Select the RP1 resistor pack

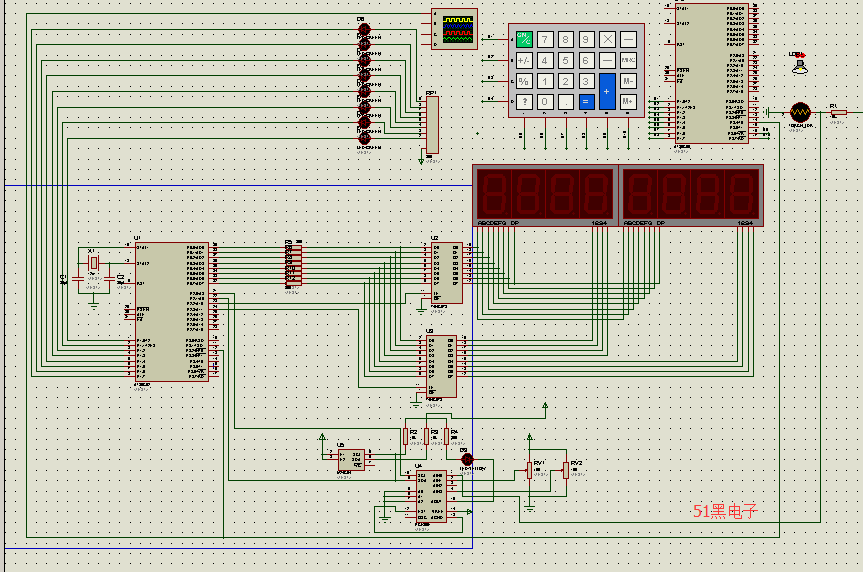[x=433, y=125]
